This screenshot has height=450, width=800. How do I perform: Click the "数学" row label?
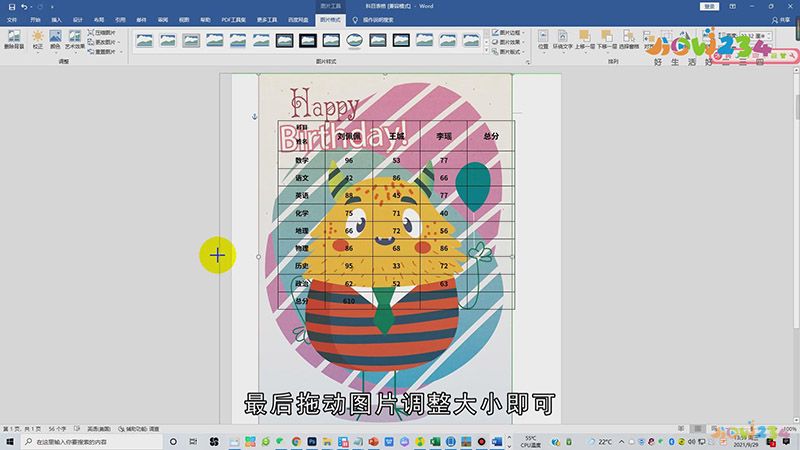click(302, 160)
